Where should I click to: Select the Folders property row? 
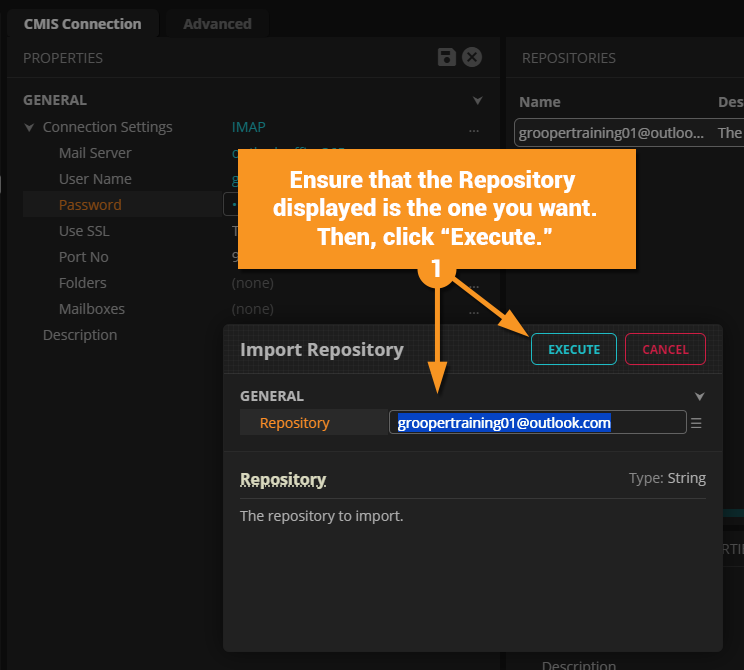pyautogui.click(x=83, y=283)
